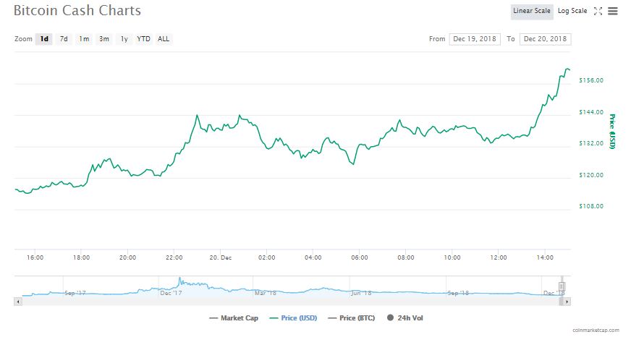The image size is (644, 358).
Task: Open the coinmarketcap.com credit link
Action: click(596, 330)
